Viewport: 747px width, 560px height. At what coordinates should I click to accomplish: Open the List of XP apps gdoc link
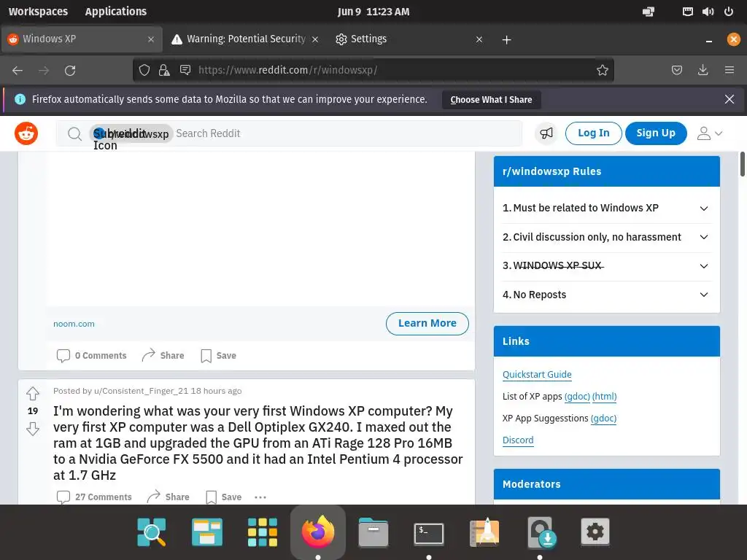point(577,396)
